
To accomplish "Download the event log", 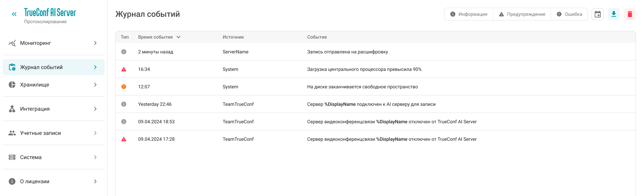I will point(614,14).
